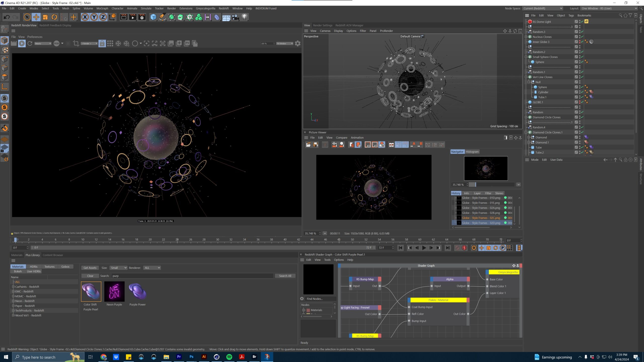The height and width of the screenshot is (362, 644).
Task: Click the Rotate tool icon
Action: coord(54,17)
